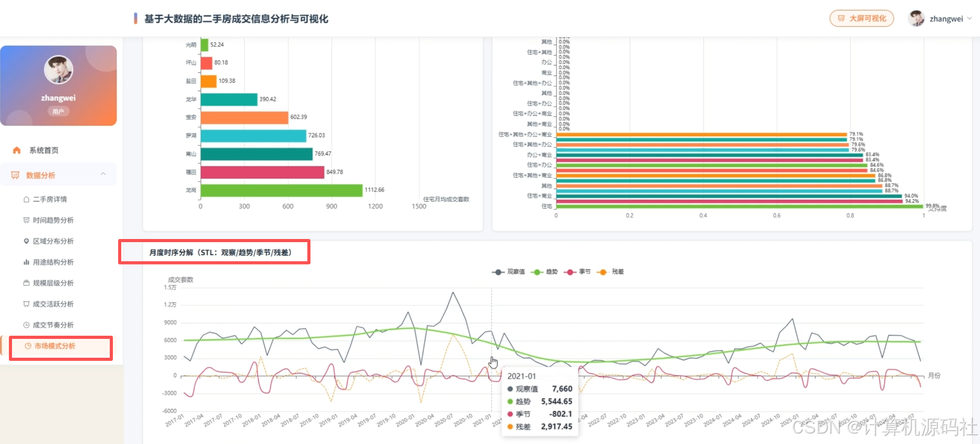Click the location pin icon for 区域分布分析
This screenshot has height=444, width=980.
[x=27, y=241]
